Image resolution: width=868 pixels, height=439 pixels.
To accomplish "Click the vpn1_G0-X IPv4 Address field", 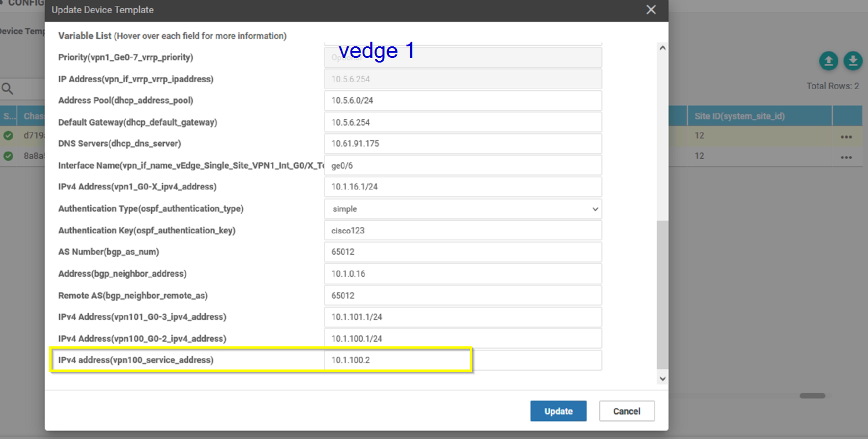I will (463, 187).
